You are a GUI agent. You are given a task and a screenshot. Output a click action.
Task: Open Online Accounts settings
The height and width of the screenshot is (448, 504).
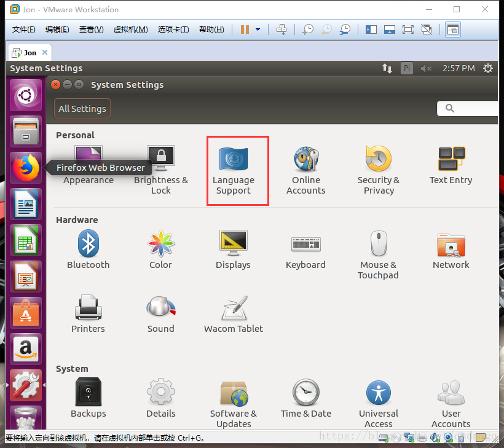click(306, 171)
